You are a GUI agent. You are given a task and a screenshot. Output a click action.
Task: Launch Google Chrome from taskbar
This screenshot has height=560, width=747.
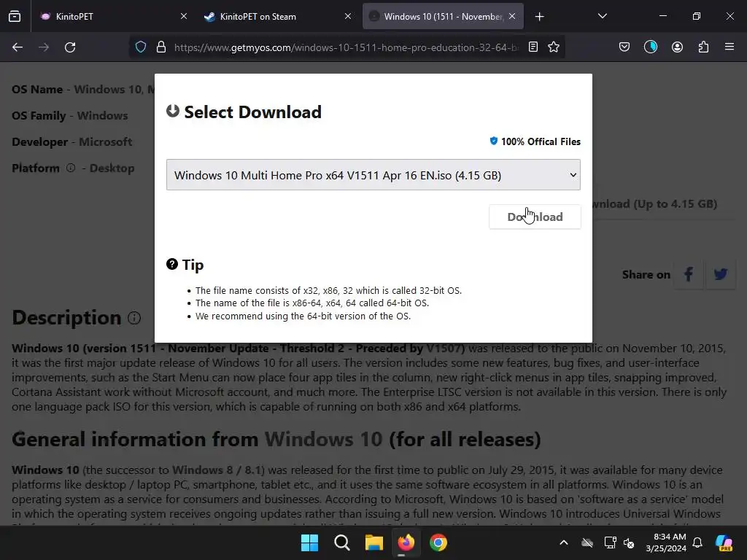(438, 542)
